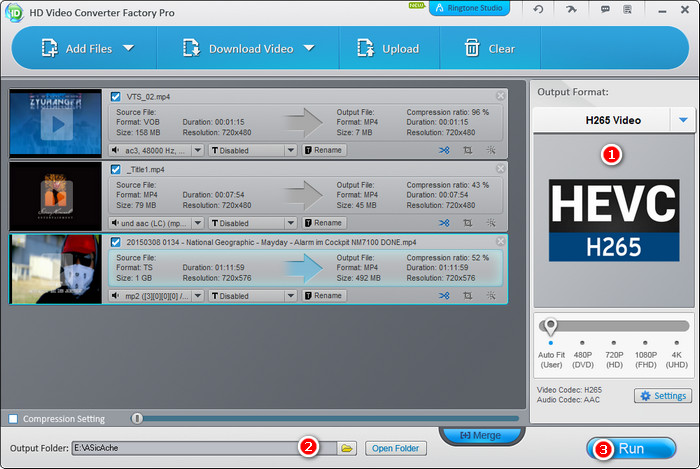
Task: Open the effects tool for _Title1.mp4
Action: click(491, 223)
